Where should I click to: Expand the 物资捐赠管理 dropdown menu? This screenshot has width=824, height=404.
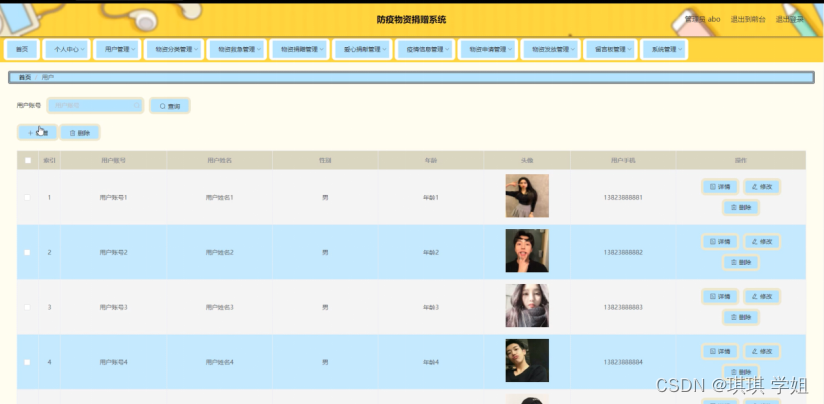(x=299, y=49)
